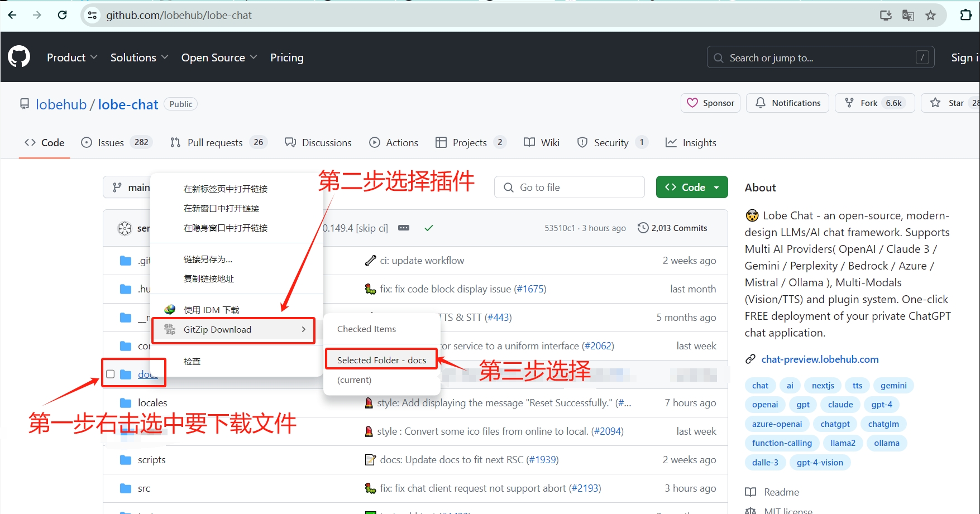Click the lobehub owner link
Screen dimensions: 980x514
tap(61, 104)
